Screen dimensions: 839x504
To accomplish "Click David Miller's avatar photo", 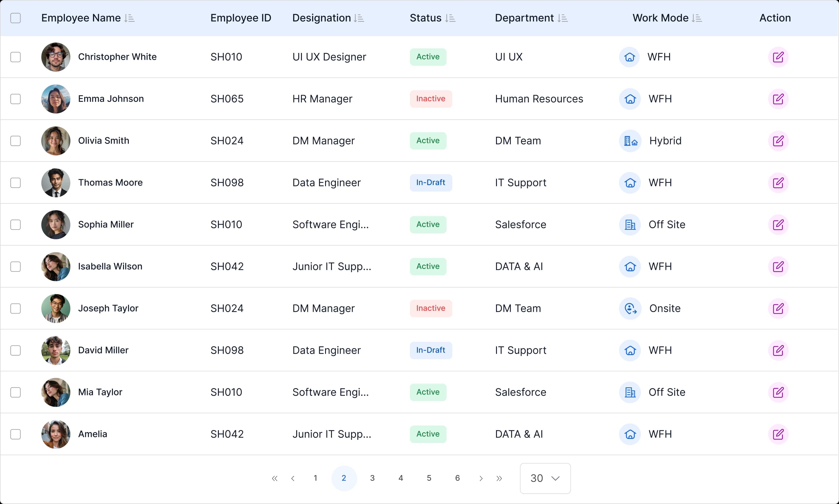I will (x=56, y=350).
